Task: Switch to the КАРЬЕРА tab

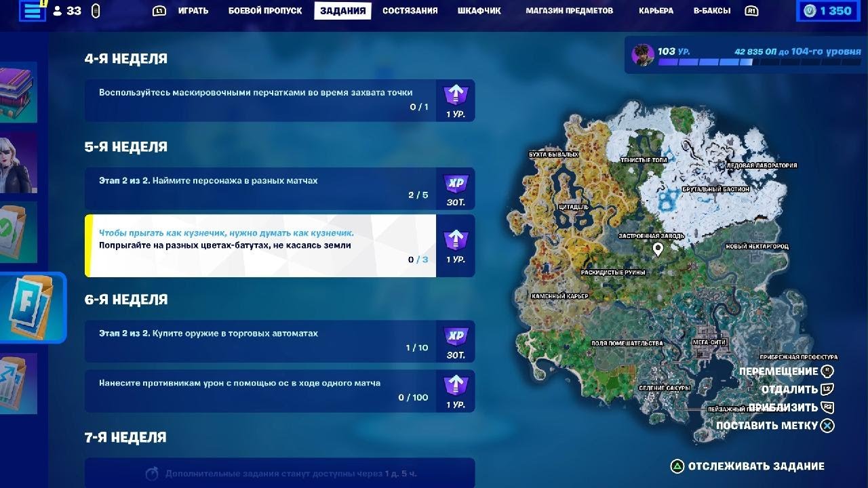Action: [656, 11]
